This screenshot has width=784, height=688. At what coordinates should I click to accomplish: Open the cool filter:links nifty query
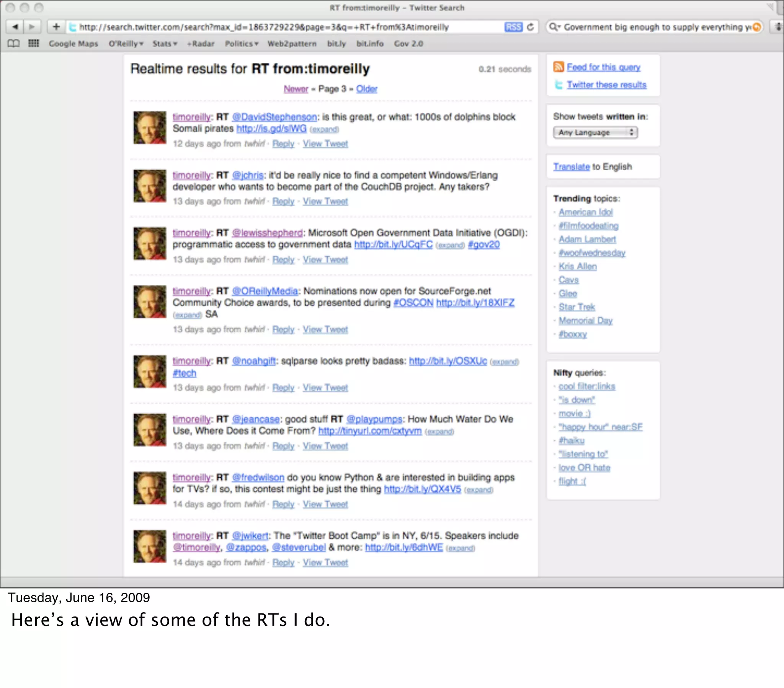click(587, 386)
